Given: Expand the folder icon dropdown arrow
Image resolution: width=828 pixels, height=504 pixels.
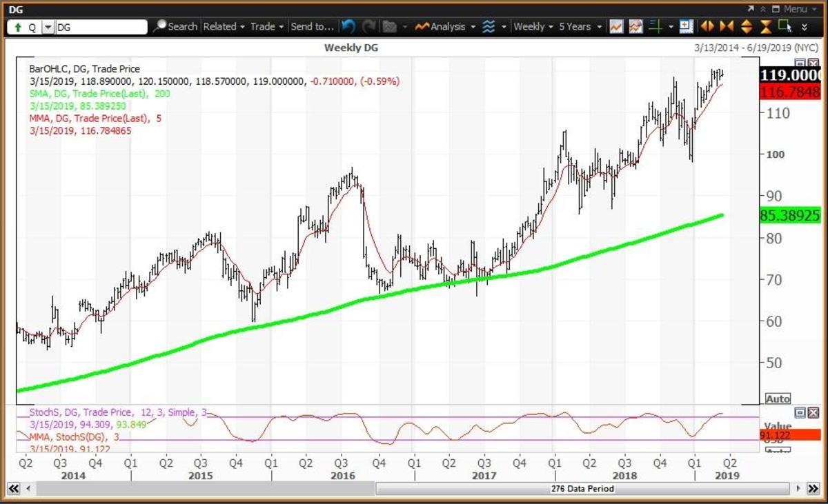Looking at the screenshot, I should coord(404,27).
